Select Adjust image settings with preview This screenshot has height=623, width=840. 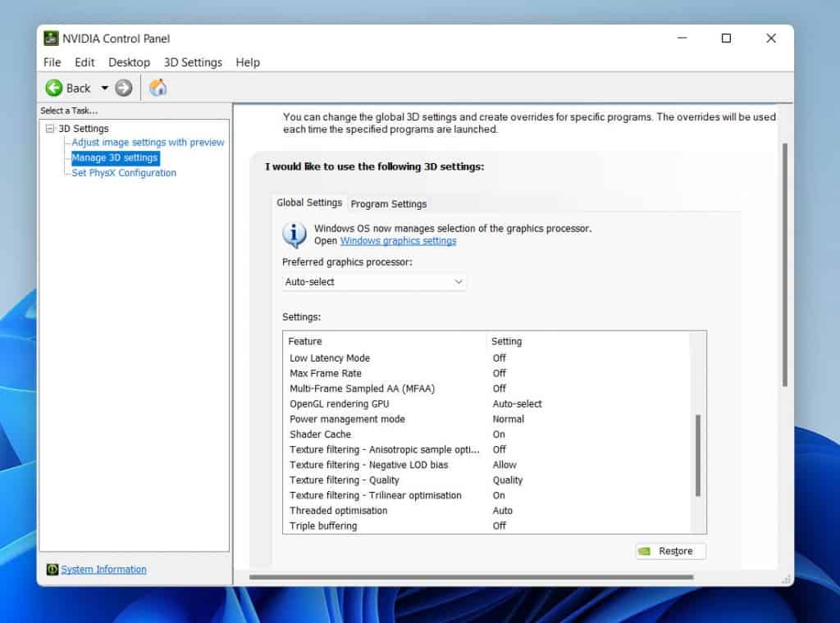click(x=148, y=143)
